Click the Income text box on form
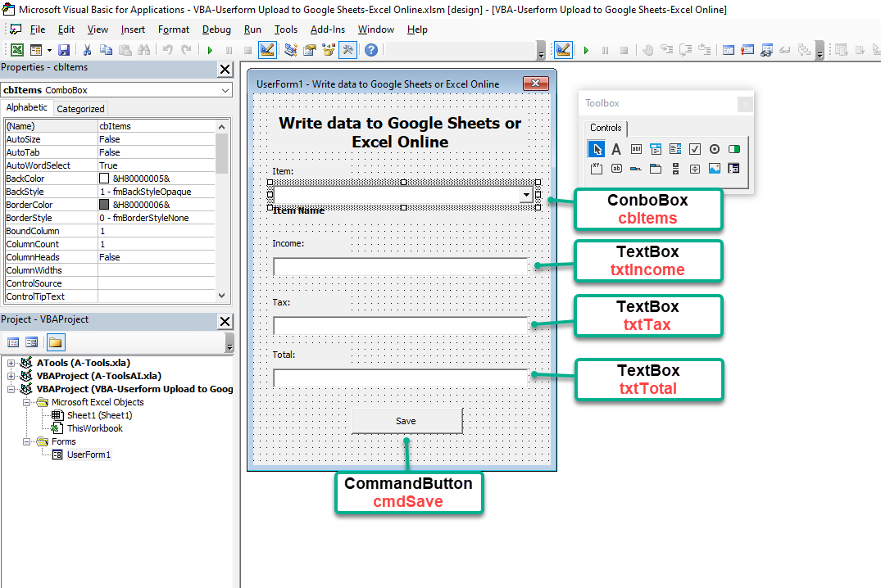Screen dimensions: 881x588 [x=401, y=266]
